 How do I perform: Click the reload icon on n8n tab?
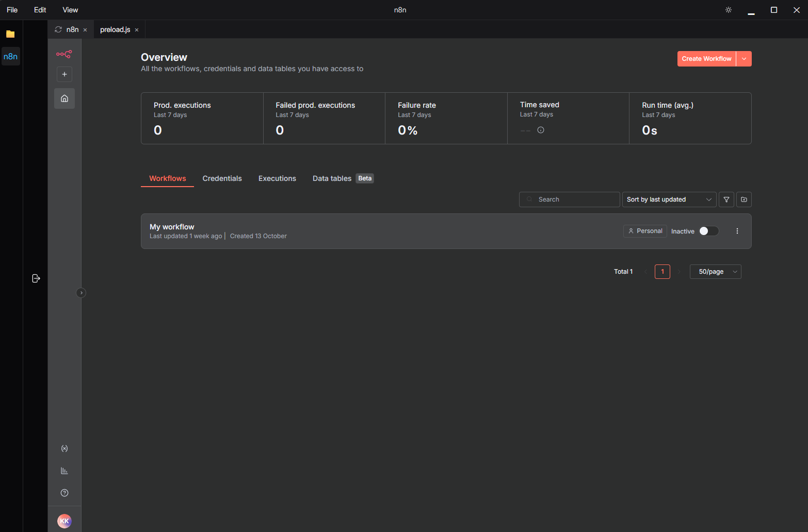tap(58, 29)
